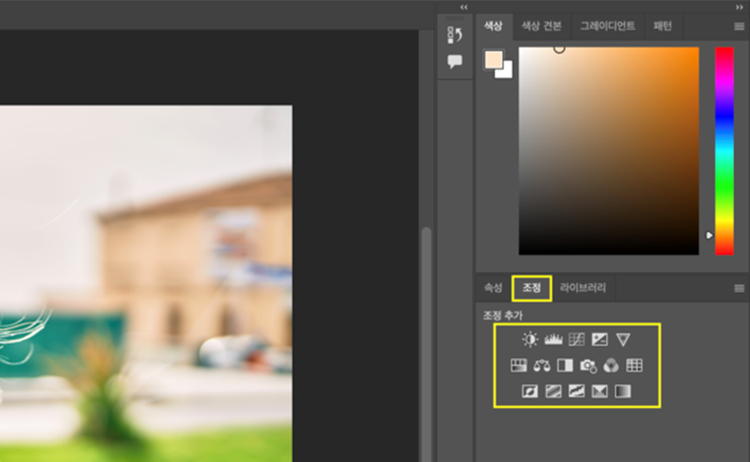
Task: Add a Photo Filter adjustment (camera icon)
Action: 588,366
